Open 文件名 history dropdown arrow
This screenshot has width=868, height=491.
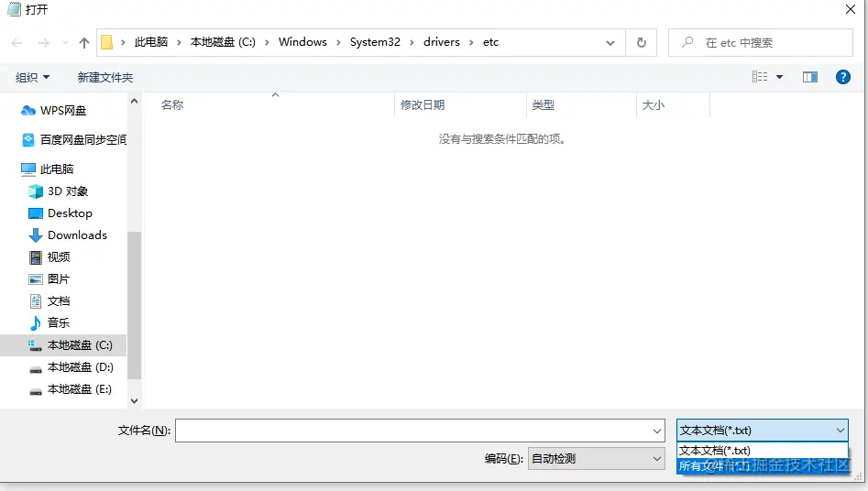tap(657, 431)
